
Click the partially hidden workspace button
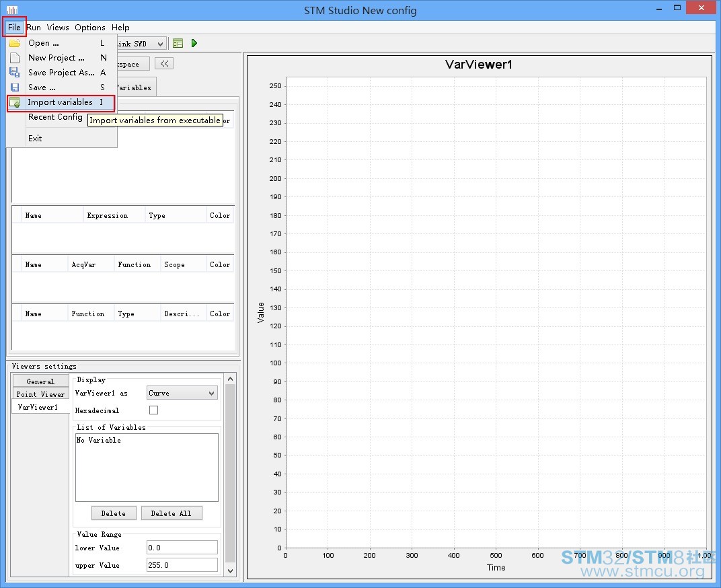133,64
